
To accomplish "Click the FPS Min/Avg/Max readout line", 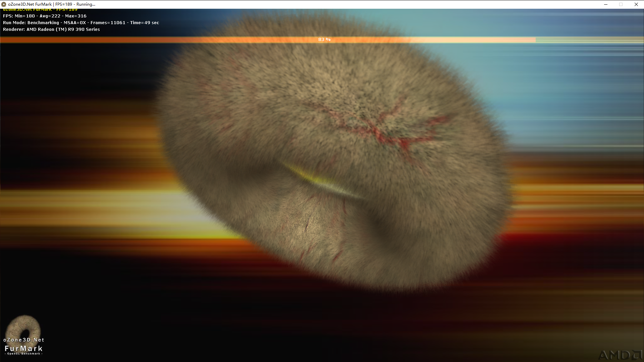I will click(x=45, y=16).
